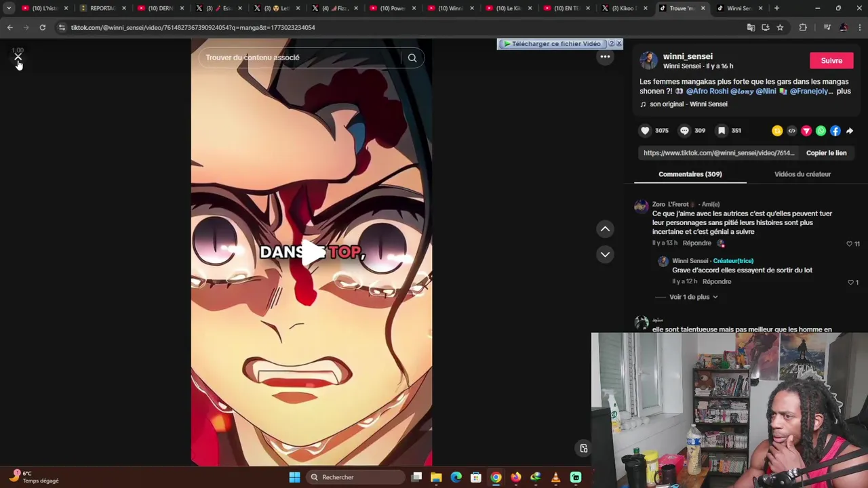Open a new browser tab

click(x=777, y=8)
